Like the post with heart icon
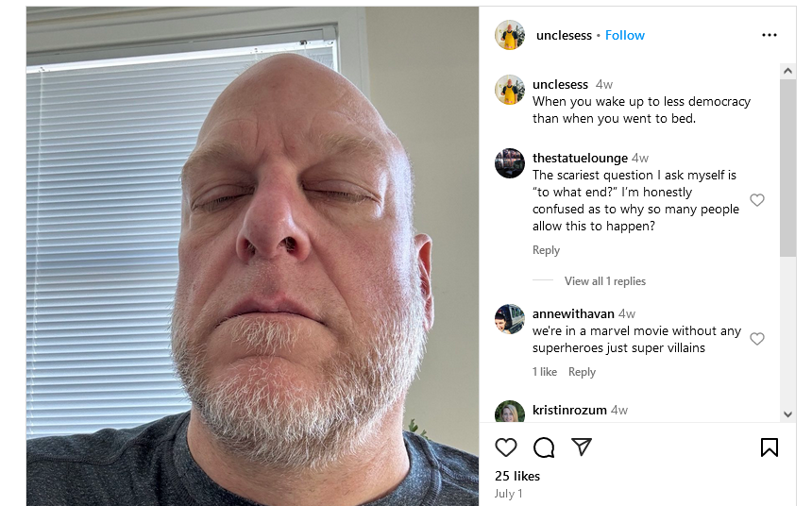 (x=505, y=447)
